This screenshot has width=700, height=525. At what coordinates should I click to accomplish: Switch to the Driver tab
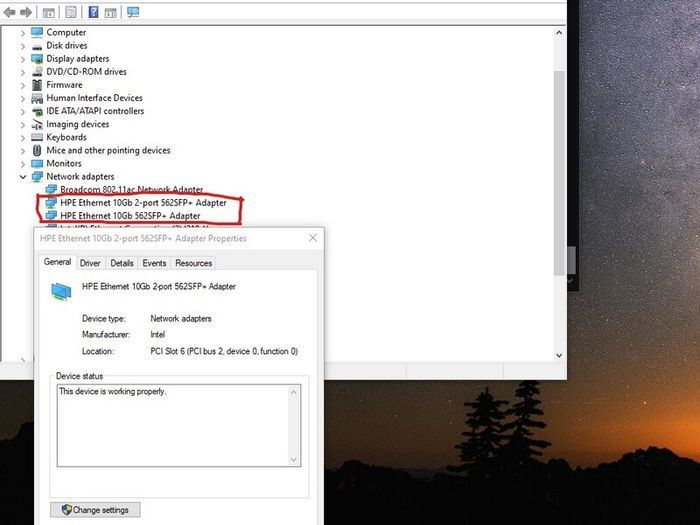(90, 263)
